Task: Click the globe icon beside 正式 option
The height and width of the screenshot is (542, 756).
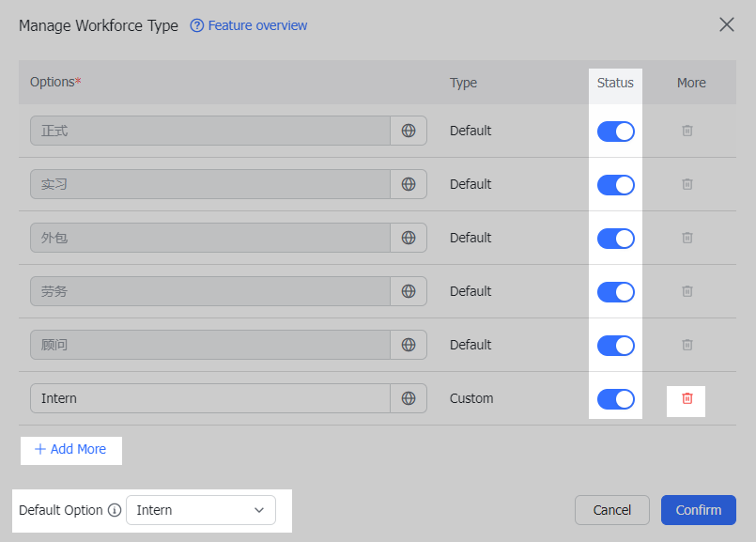Action: [x=409, y=131]
